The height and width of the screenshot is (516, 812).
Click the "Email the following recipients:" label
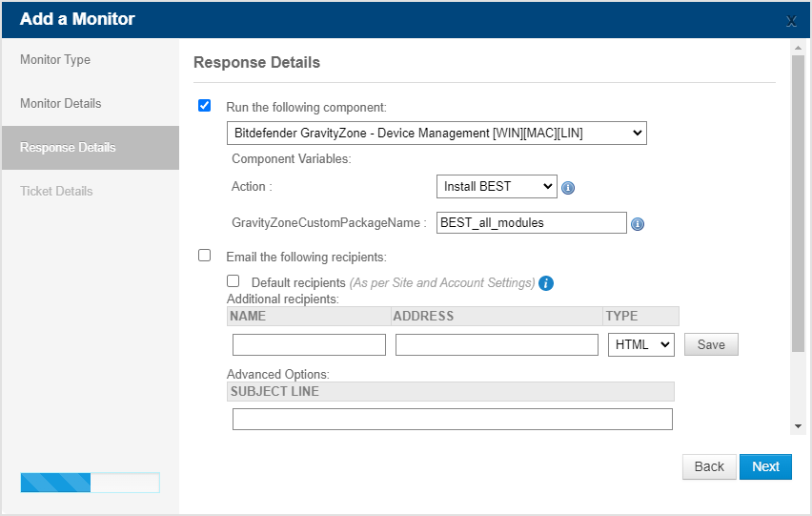pyautogui.click(x=306, y=257)
